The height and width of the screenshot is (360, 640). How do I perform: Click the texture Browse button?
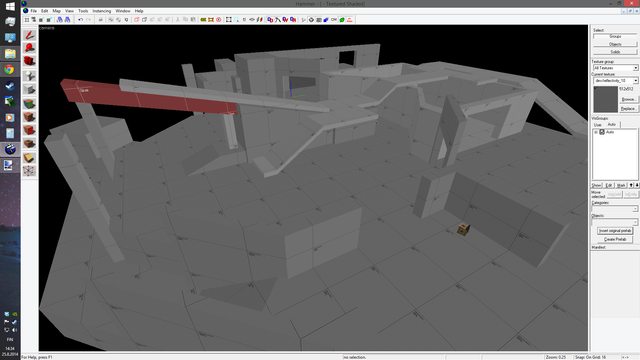click(x=628, y=100)
